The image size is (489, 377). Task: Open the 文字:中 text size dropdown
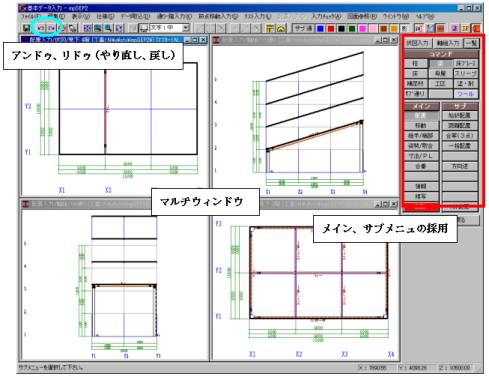(186, 28)
